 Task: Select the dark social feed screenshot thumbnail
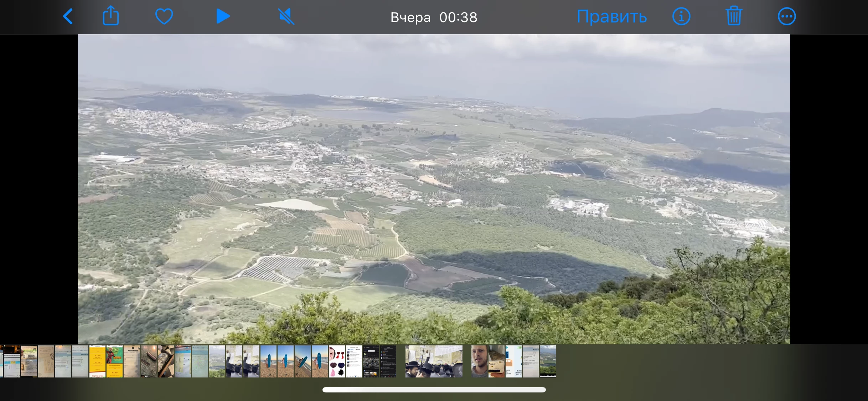pyautogui.click(x=371, y=361)
